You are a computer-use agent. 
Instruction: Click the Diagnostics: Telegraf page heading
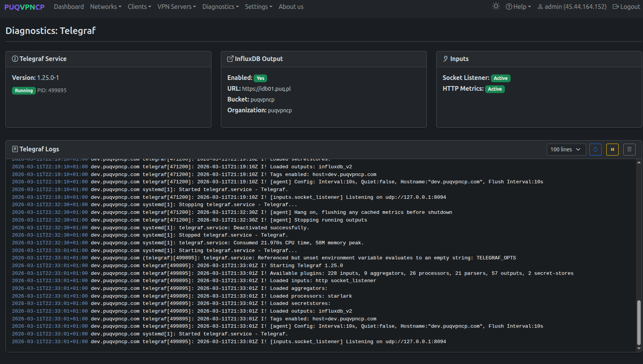point(51,30)
